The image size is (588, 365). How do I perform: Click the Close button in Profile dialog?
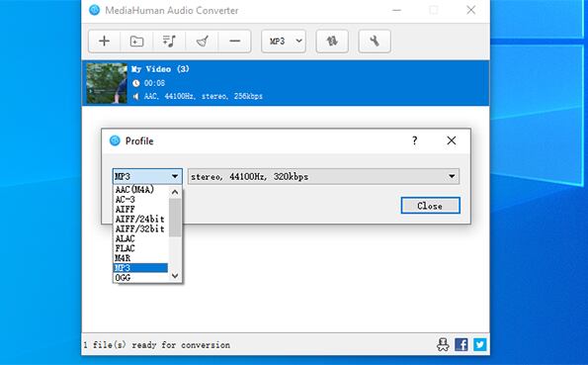[x=431, y=206]
